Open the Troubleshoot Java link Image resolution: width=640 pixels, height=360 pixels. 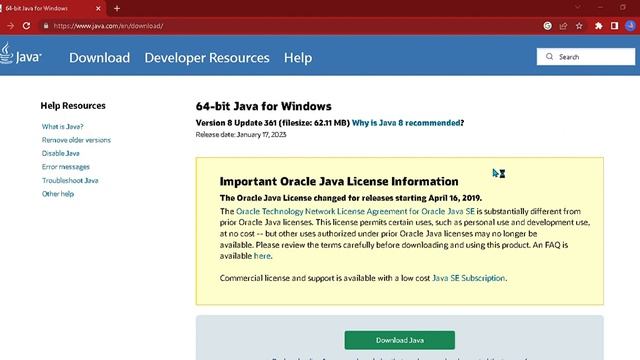(x=70, y=180)
